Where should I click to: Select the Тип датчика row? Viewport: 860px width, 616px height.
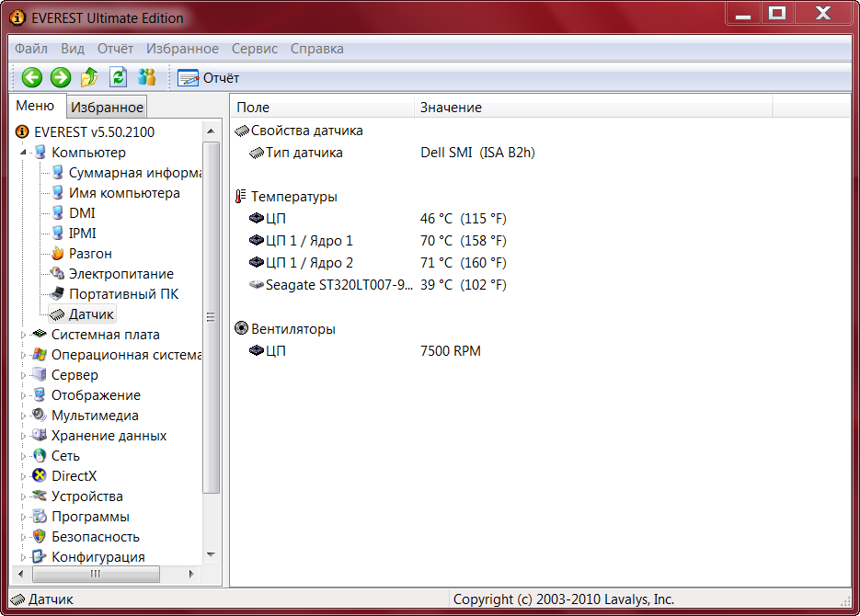[392, 153]
